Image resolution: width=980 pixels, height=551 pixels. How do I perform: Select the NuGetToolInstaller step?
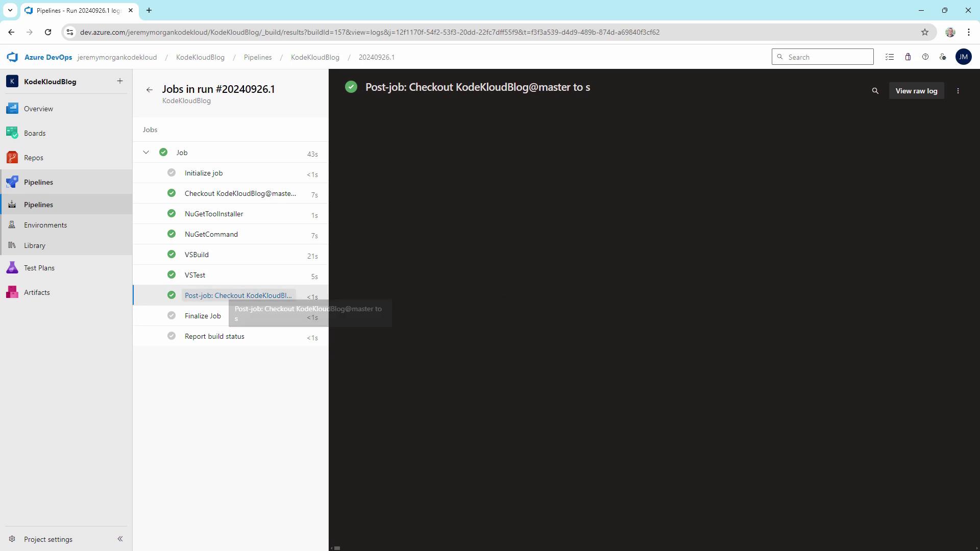231,214
